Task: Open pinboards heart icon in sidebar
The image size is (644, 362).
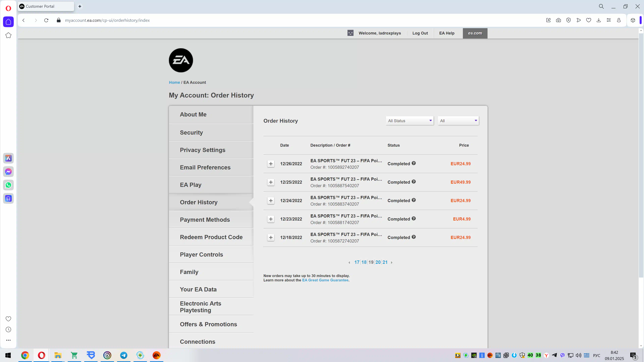Action: click(x=8, y=319)
